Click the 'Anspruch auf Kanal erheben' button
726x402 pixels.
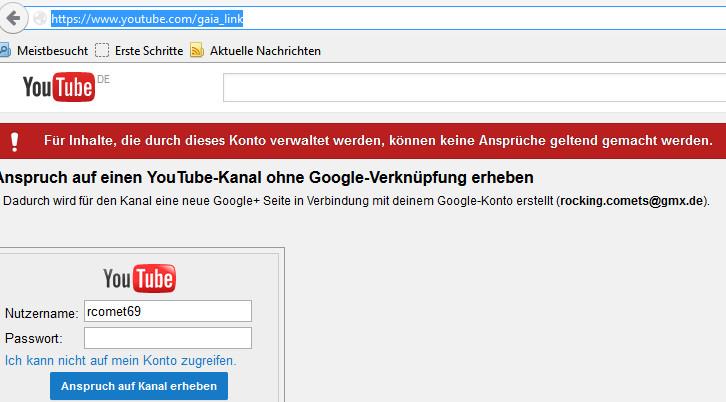coord(139,386)
